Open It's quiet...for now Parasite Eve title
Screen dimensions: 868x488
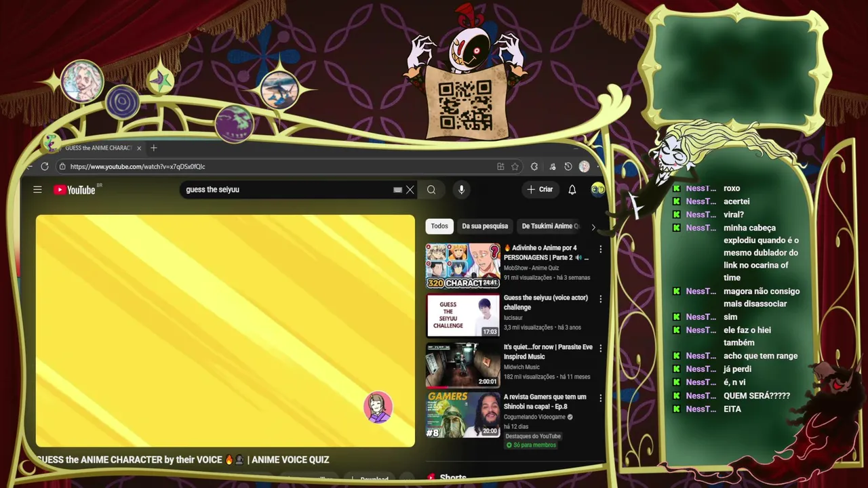[548, 352]
